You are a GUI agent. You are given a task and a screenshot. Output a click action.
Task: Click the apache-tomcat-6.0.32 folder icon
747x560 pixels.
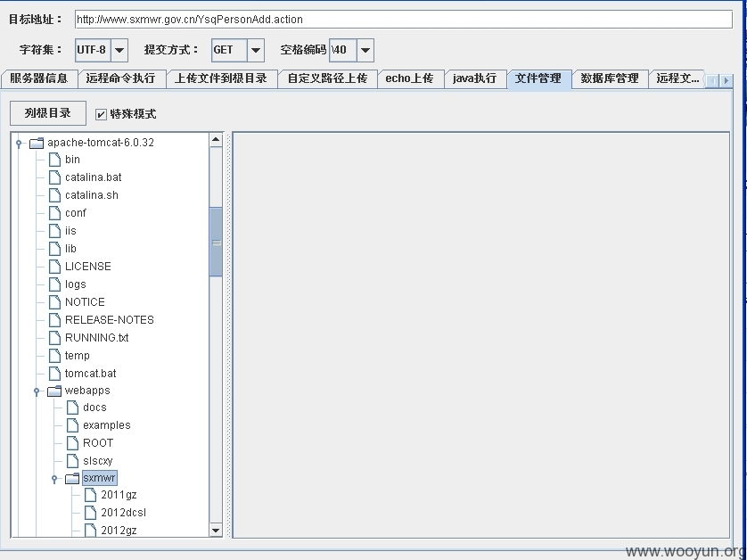37,143
